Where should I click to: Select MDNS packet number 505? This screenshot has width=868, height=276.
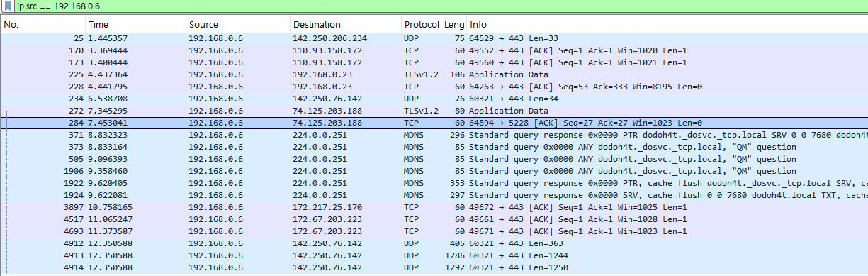(x=434, y=159)
